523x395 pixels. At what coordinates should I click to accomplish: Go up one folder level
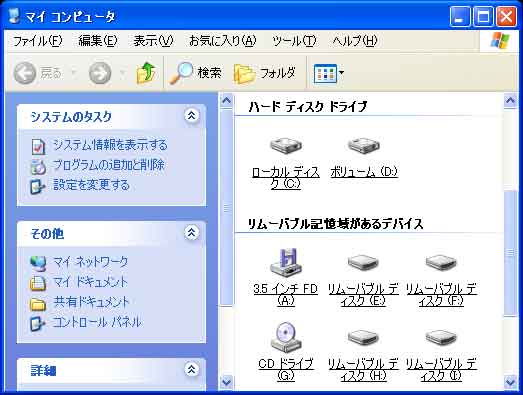click(x=146, y=72)
